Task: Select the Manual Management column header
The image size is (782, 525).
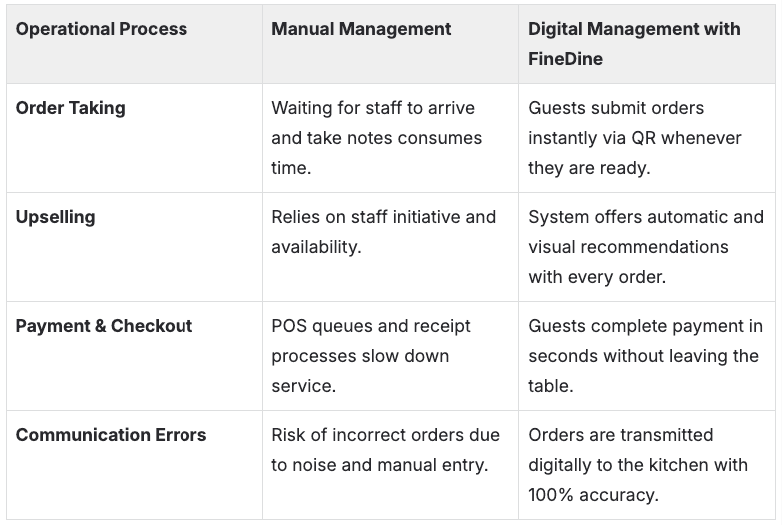Action: (x=361, y=29)
